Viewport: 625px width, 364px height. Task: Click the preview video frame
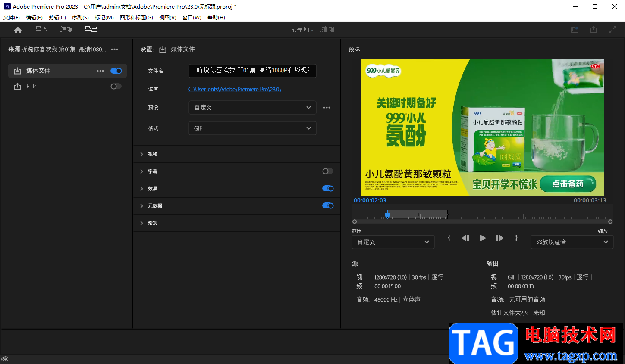pyautogui.click(x=482, y=128)
